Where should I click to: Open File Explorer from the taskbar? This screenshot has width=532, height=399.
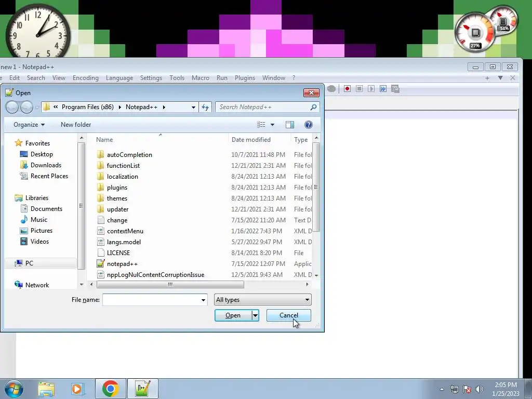point(46,389)
